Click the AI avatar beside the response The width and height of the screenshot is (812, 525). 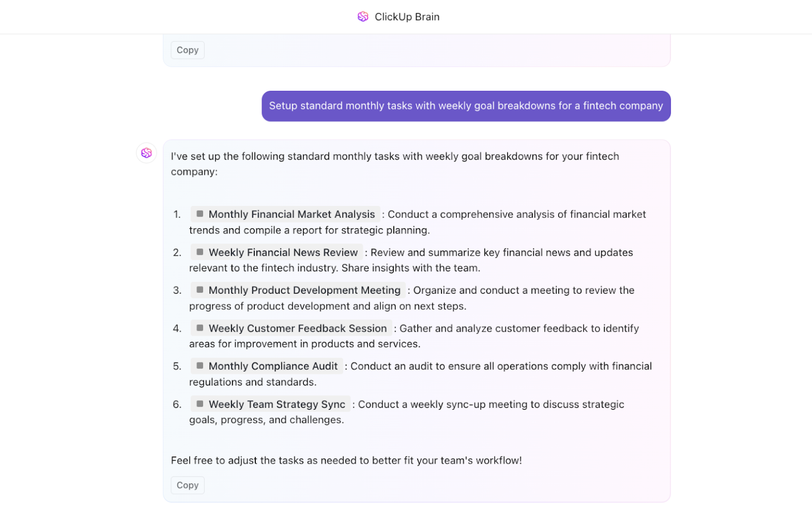[146, 153]
